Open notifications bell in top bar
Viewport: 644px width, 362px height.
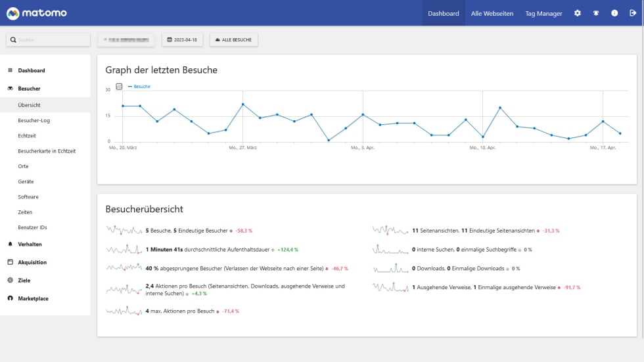coord(596,13)
